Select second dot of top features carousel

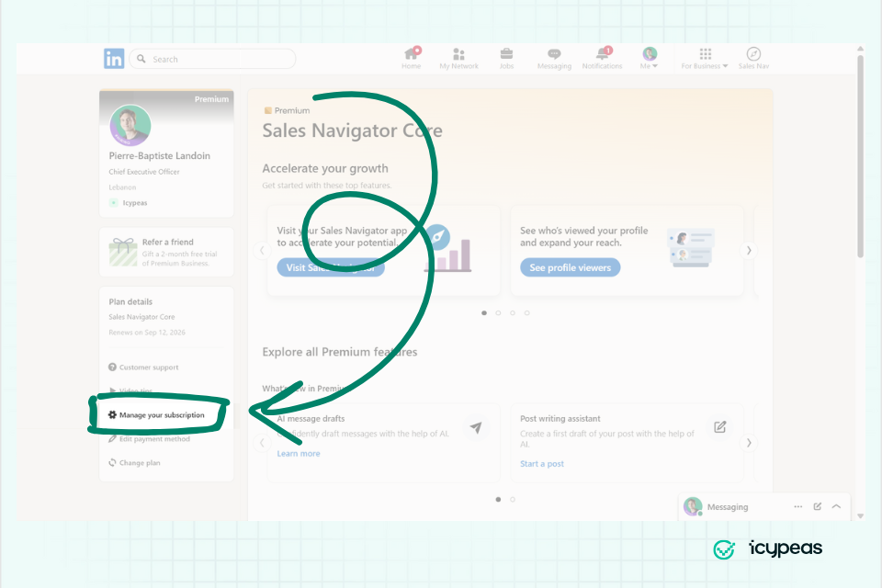(498, 313)
